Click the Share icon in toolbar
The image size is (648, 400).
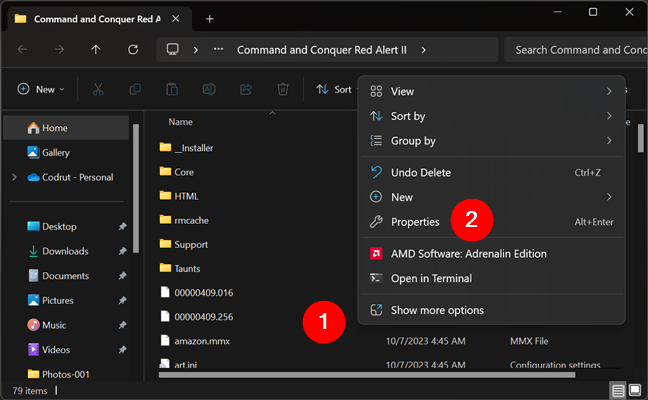click(x=246, y=89)
